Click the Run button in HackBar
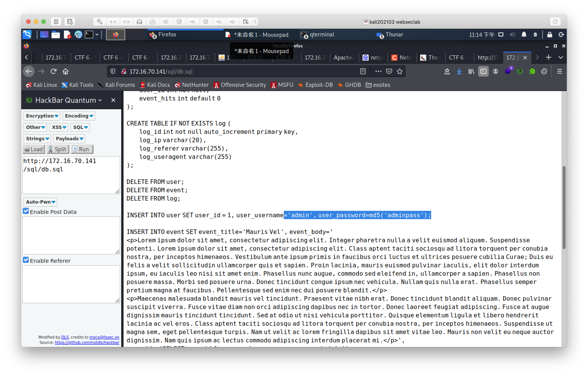The height and width of the screenshot is (375, 588). 82,149
